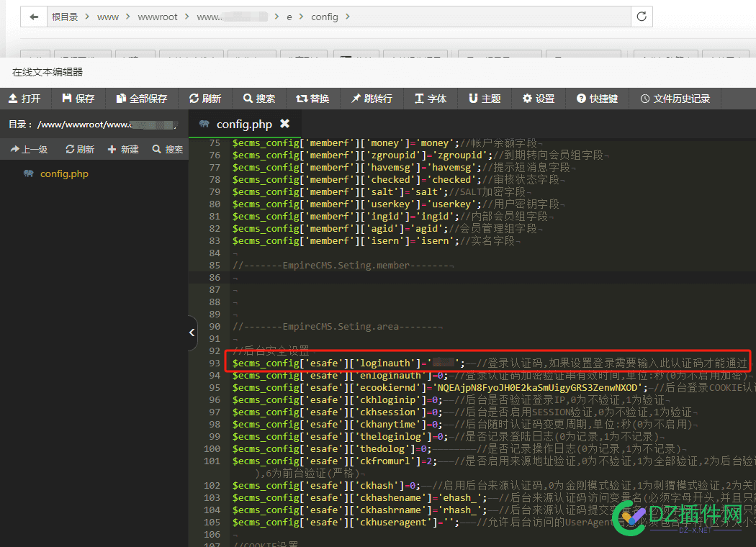Click the 'loginauth' config line text
The image size is (756, 547).
click(x=490, y=363)
